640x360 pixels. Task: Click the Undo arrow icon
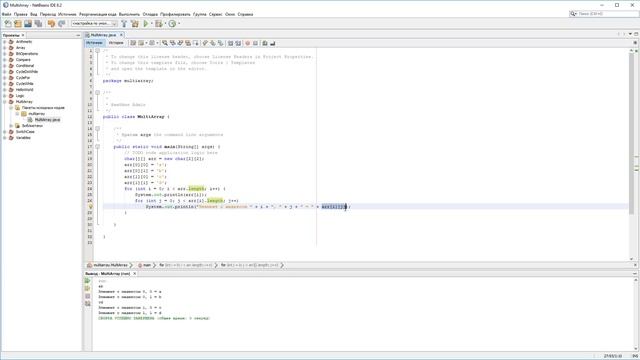coord(51,24)
